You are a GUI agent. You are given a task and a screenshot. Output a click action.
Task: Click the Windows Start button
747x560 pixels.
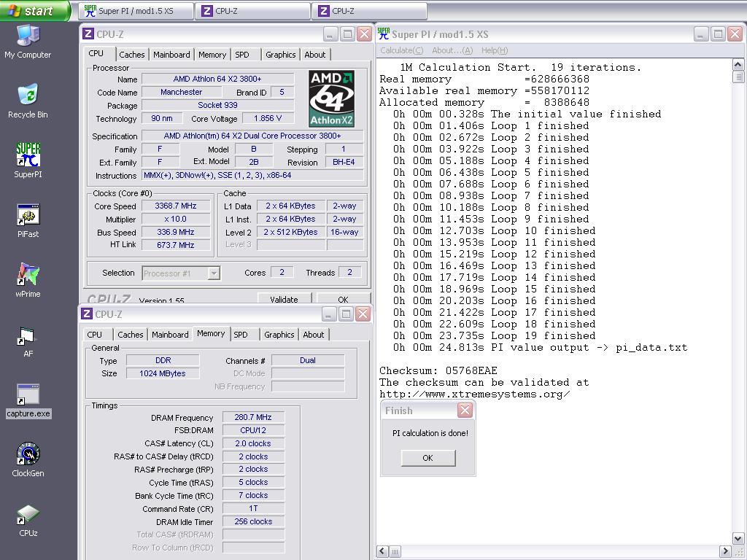[x=34, y=10]
